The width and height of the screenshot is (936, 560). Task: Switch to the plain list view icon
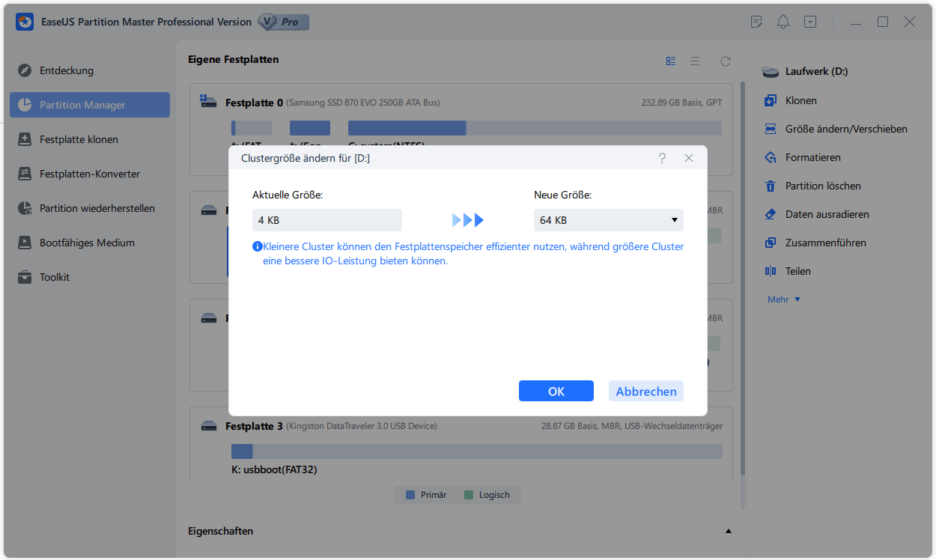click(x=695, y=61)
